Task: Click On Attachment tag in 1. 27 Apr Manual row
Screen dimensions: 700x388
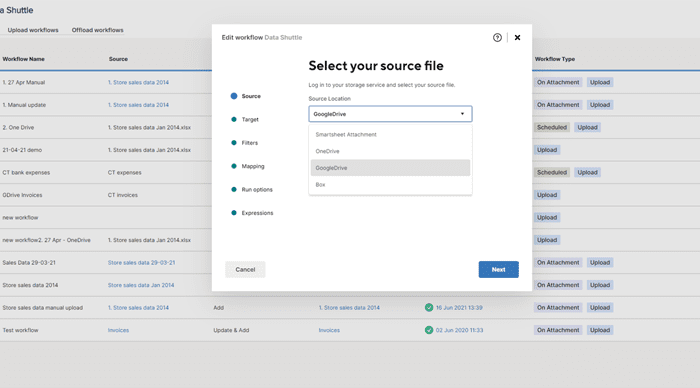Action: pyautogui.click(x=558, y=83)
